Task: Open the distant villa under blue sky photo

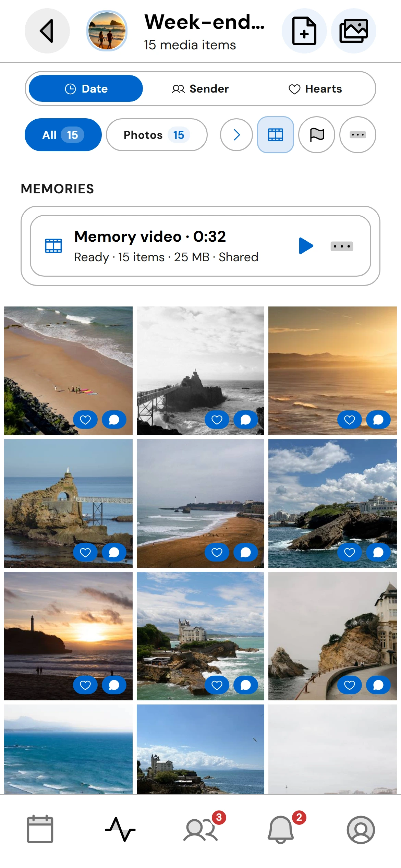Action: tap(200, 749)
